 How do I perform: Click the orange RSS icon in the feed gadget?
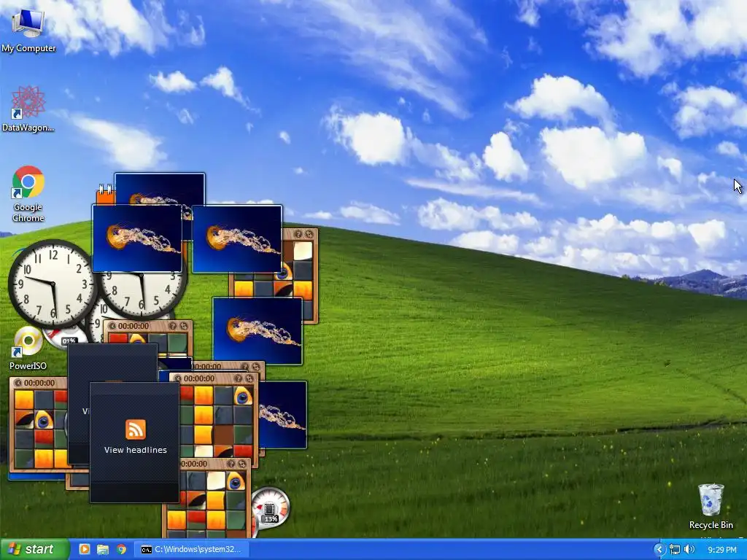135,429
